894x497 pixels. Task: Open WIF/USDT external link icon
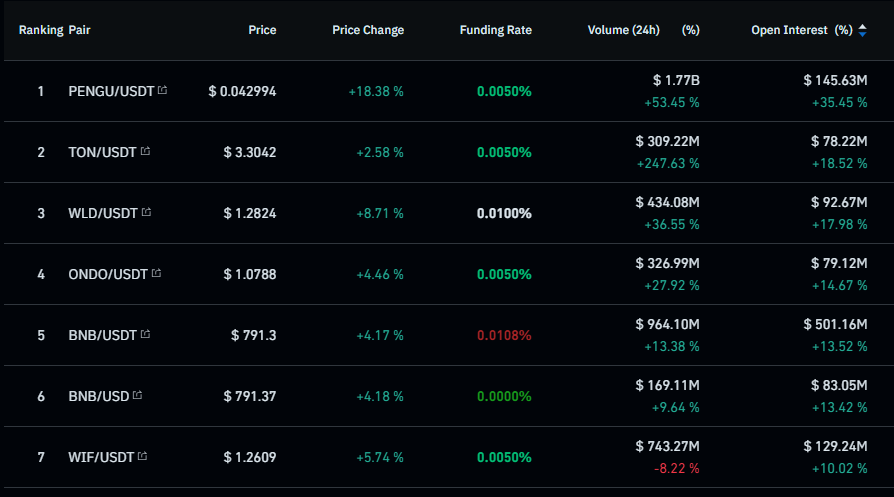143,456
